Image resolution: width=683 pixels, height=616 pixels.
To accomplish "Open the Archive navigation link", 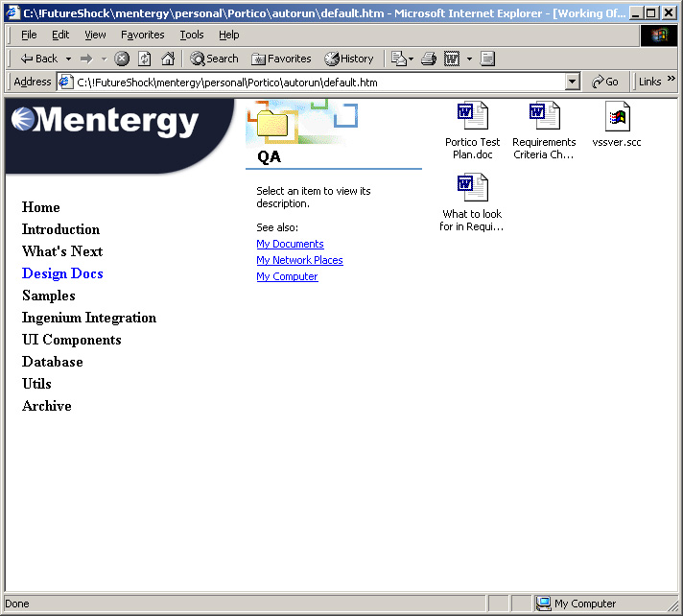I will click(47, 406).
